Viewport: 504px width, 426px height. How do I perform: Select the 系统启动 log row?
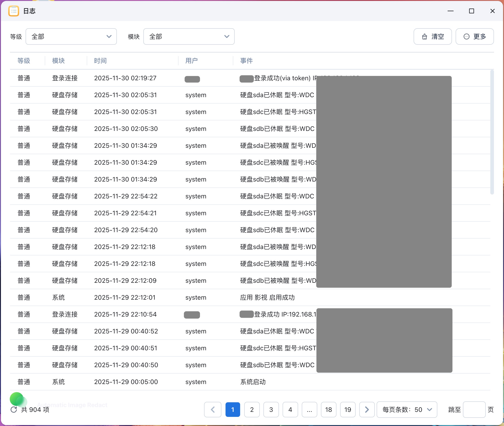[x=253, y=382]
